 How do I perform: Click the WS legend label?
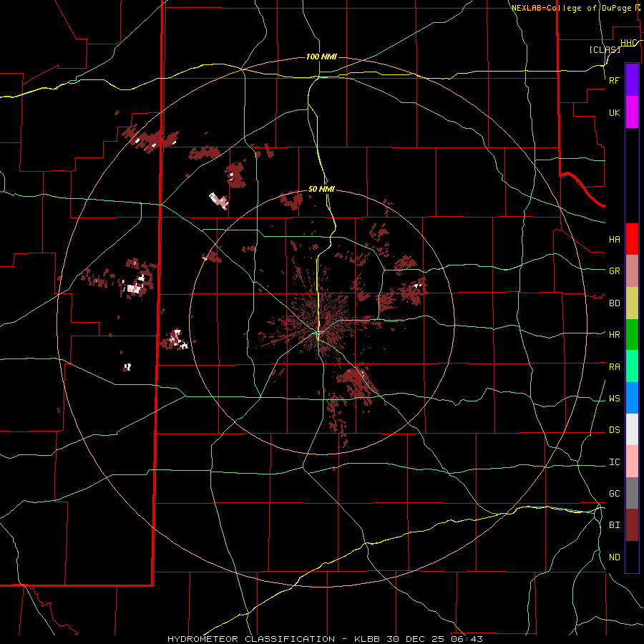[x=614, y=399]
